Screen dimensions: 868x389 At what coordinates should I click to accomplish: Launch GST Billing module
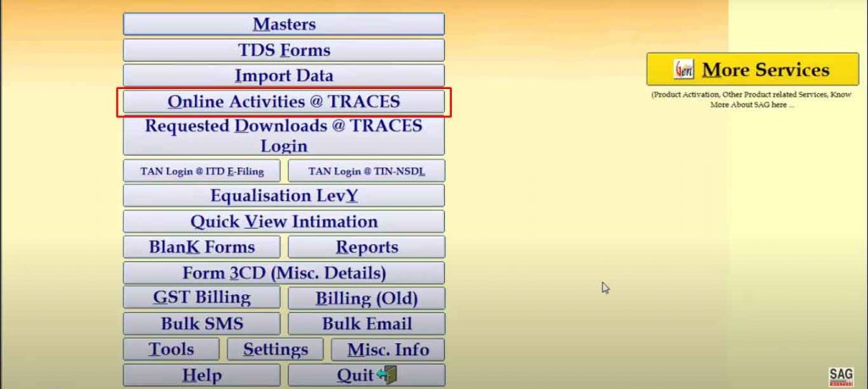pos(202,297)
